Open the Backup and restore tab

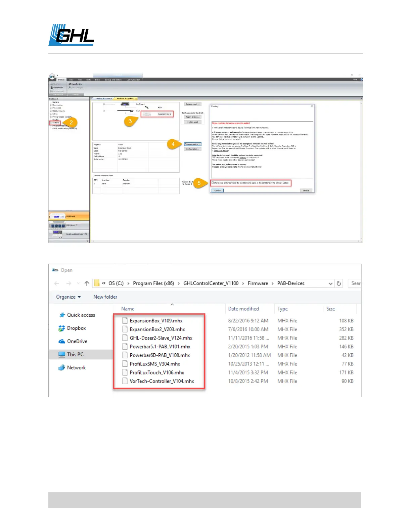click(113, 80)
